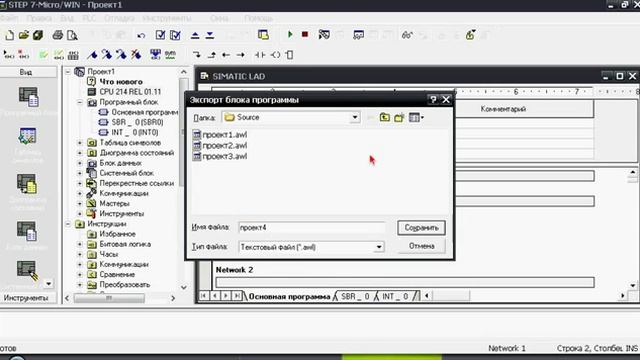Open the Папка folder dropdown

tap(355, 118)
